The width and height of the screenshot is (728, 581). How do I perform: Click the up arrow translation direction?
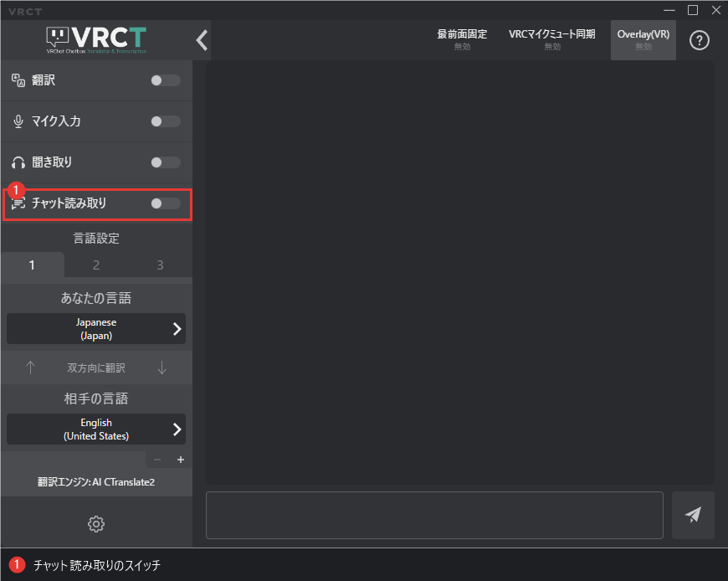(x=30, y=368)
